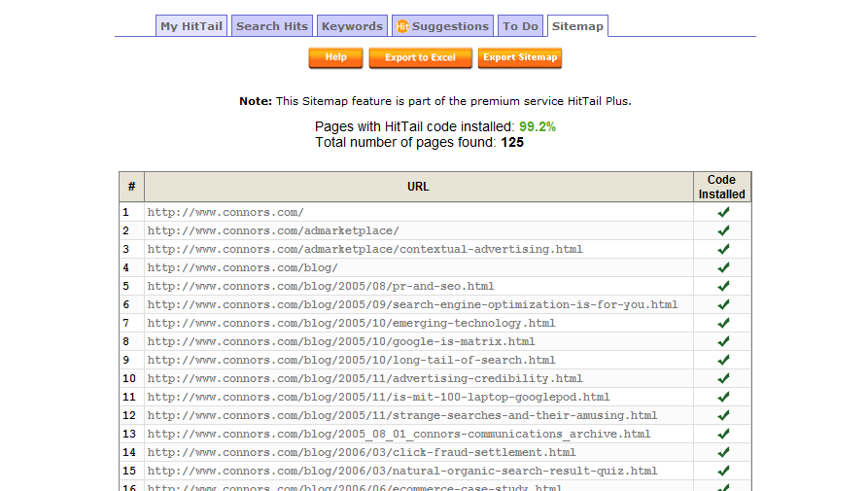The width and height of the screenshot is (868, 491).
Task: Click the connors-communications_archive.html URL
Action: (x=399, y=434)
